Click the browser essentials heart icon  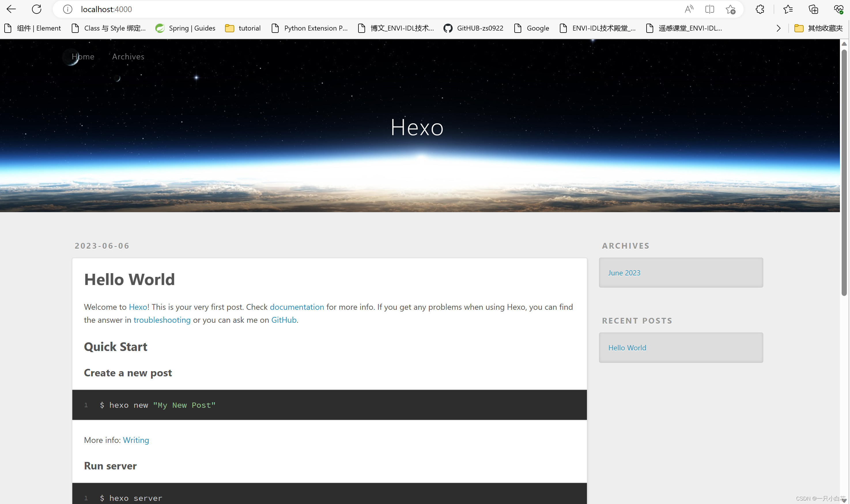click(838, 9)
